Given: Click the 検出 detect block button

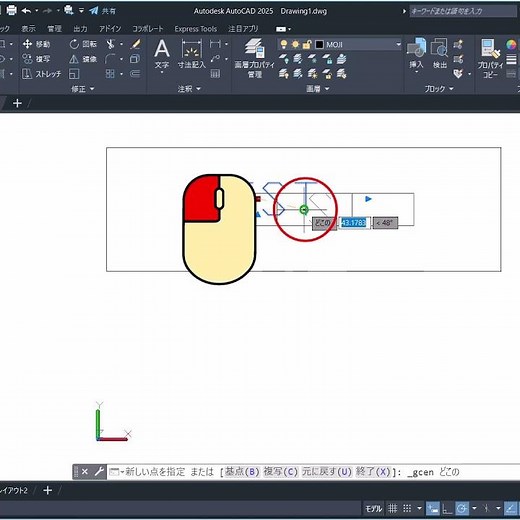Looking at the screenshot, I should point(440,54).
